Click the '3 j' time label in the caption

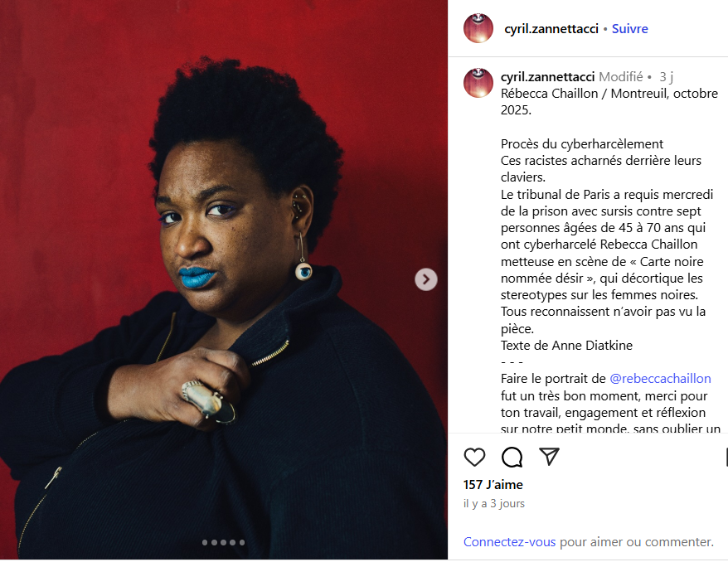coord(667,76)
